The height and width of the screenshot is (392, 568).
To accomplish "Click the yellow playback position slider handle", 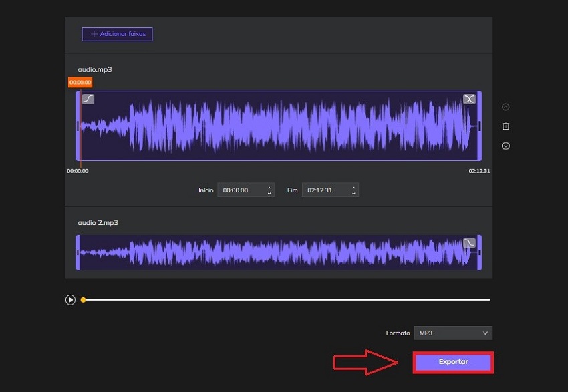I will [x=82, y=300].
